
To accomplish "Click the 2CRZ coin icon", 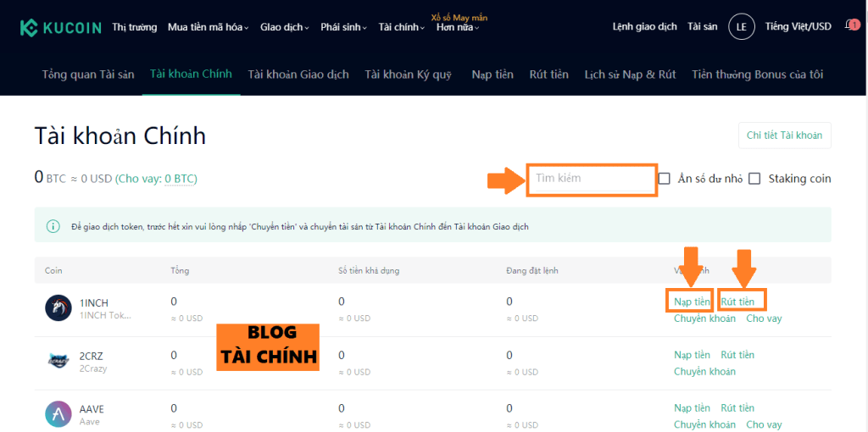I will 58,361.
